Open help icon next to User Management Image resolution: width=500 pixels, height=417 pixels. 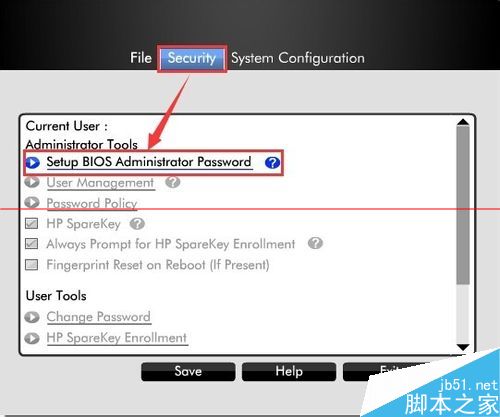tap(173, 182)
